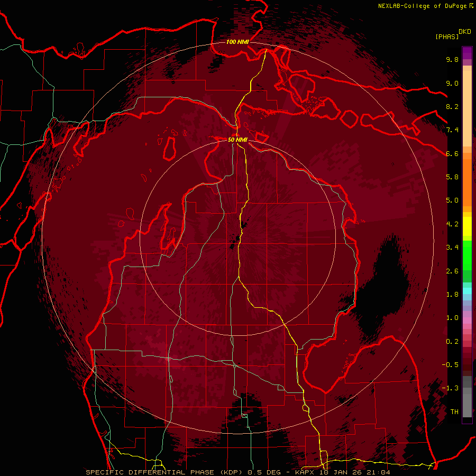
Task: Click the 50 NMI range ring label
Action: tap(237, 140)
